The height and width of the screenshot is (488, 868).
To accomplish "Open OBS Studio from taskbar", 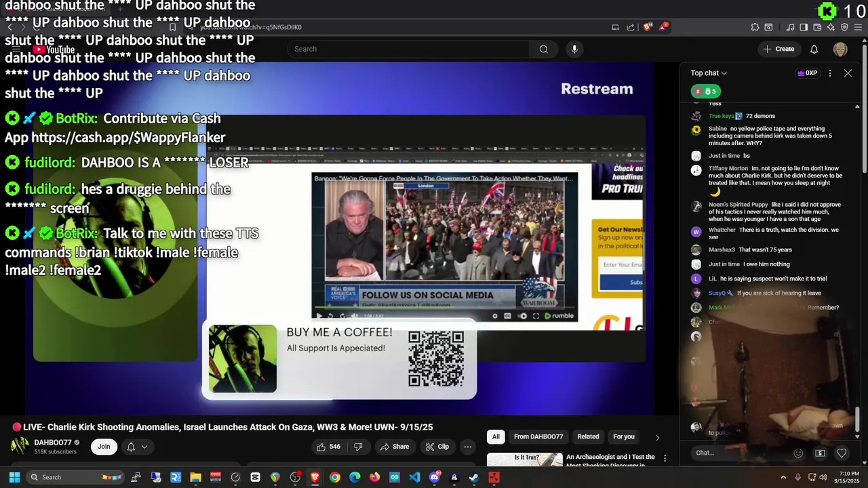I will point(295,477).
